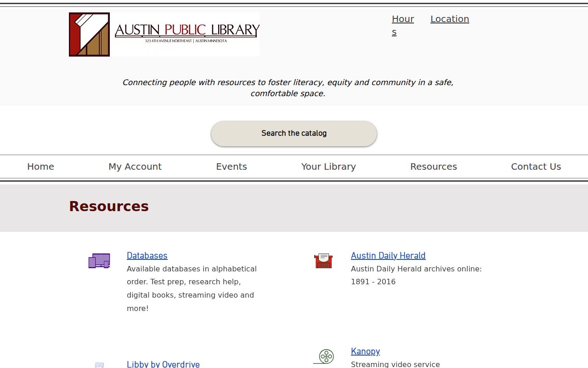The width and height of the screenshot is (588, 368).
Task: Click the Search the catalog button
Action: [x=294, y=134]
